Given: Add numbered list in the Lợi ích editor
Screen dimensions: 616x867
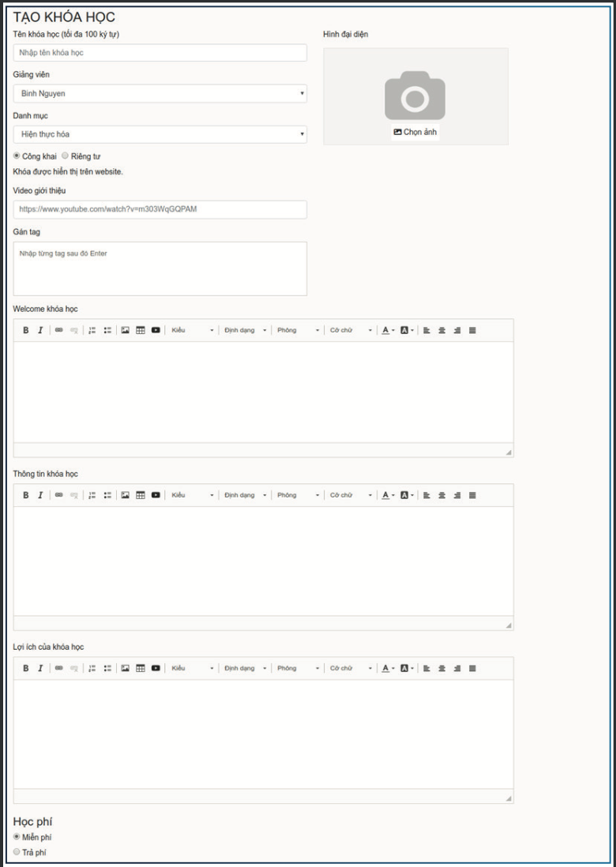Looking at the screenshot, I should pos(92,668).
